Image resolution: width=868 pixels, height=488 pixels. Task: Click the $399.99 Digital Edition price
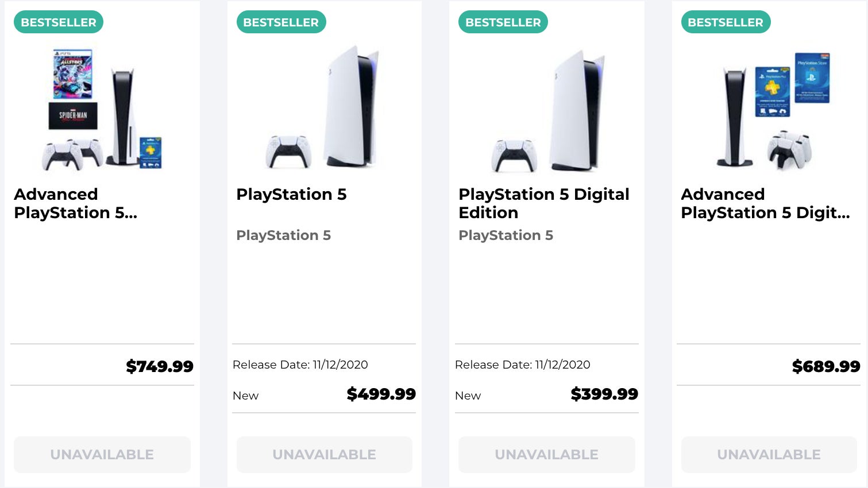(x=604, y=394)
